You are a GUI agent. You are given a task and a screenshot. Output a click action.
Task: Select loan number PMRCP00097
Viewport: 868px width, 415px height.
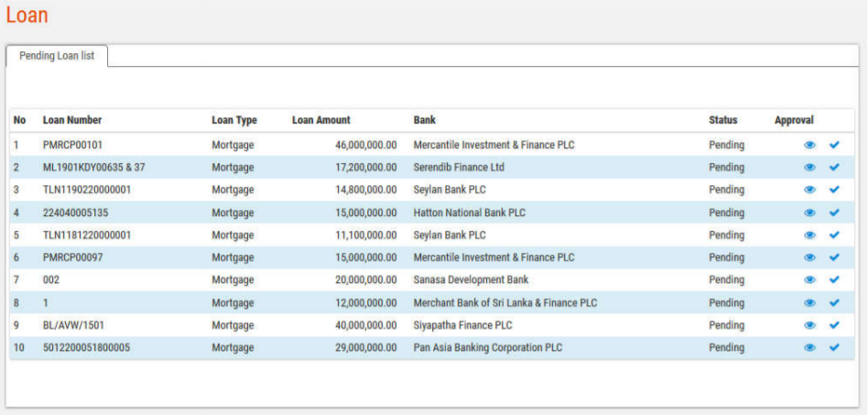point(72,257)
